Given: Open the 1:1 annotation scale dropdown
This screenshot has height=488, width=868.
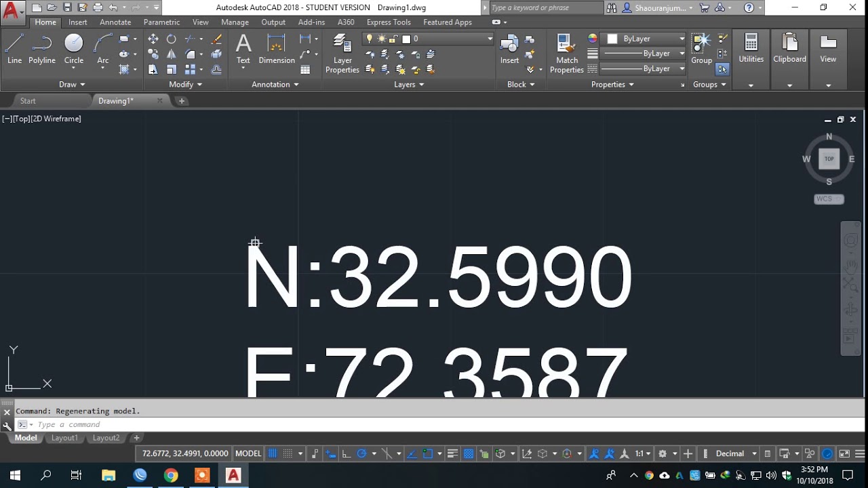Looking at the screenshot, I should pos(642,453).
